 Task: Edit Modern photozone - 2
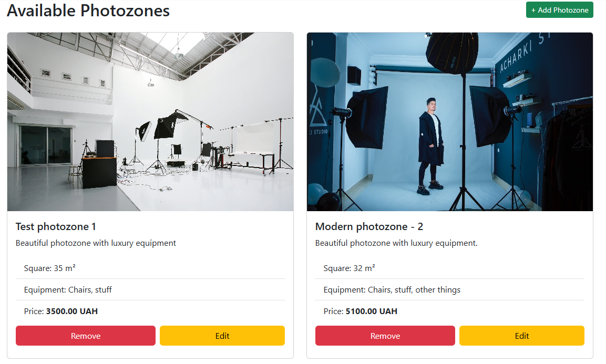(x=522, y=336)
